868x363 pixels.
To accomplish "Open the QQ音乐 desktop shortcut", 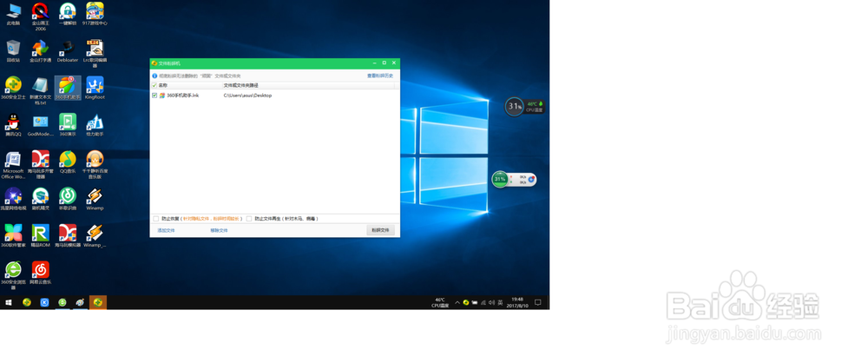I will point(68,162).
